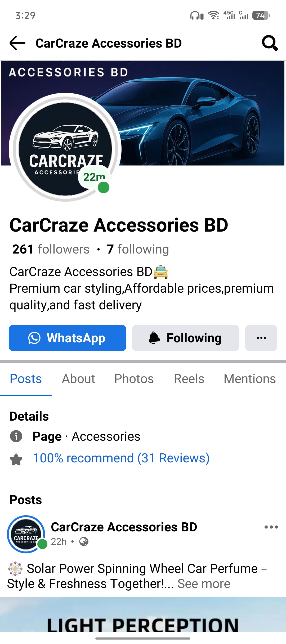Click the globe privacy icon on post
Viewport: 286px width, 644px height.
[84, 542]
